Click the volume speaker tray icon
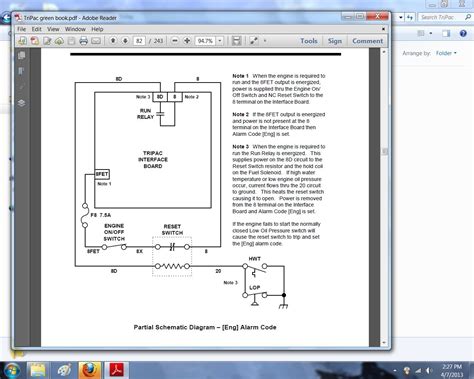Screen dimensions: 474x379 pyautogui.click(x=430, y=371)
